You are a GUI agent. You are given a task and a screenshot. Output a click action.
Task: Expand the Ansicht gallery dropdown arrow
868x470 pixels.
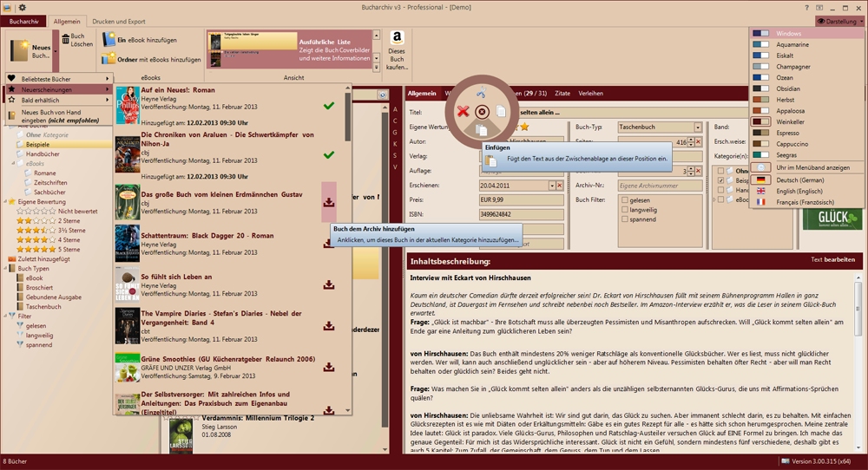click(377, 68)
